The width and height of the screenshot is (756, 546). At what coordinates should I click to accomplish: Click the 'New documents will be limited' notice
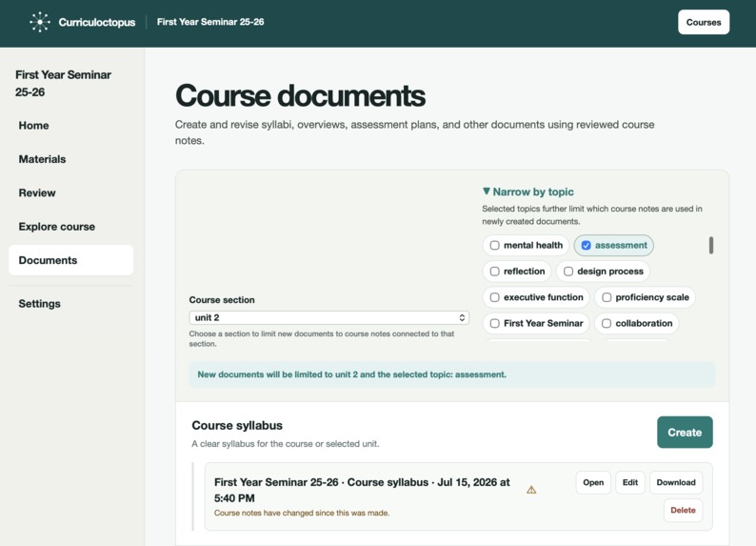(451, 374)
